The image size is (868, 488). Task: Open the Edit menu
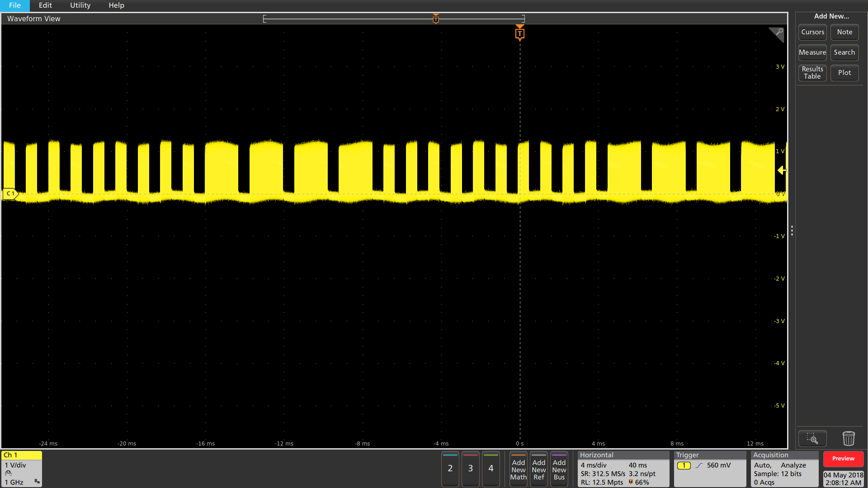(x=45, y=5)
